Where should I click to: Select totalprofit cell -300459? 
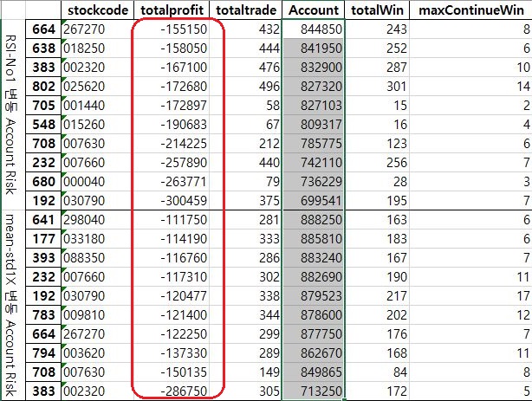[172, 201]
